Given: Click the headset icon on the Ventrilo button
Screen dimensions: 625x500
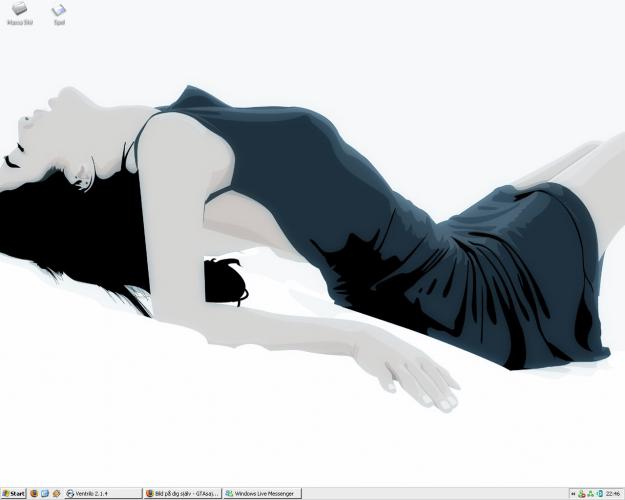Looking at the screenshot, I should pos(70,494).
